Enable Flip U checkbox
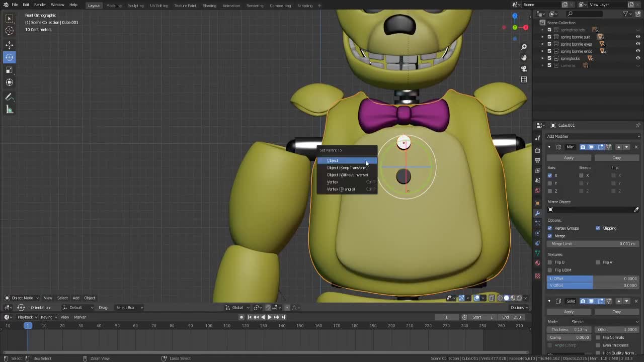 (x=549, y=262)
